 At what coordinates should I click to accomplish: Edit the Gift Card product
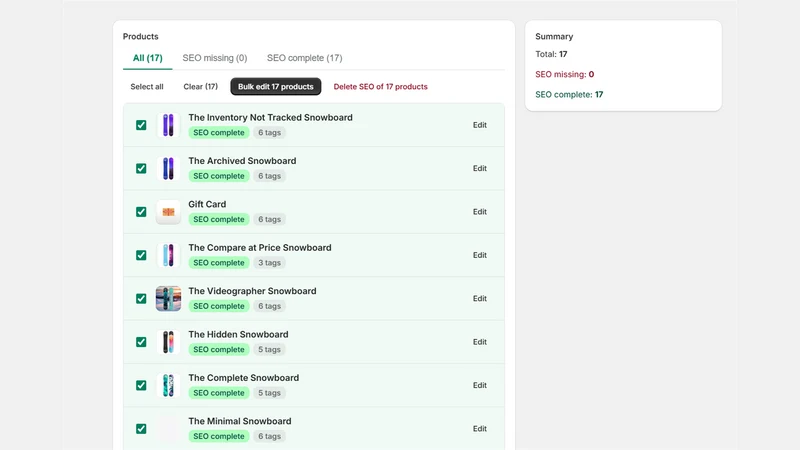pos(480,212)
